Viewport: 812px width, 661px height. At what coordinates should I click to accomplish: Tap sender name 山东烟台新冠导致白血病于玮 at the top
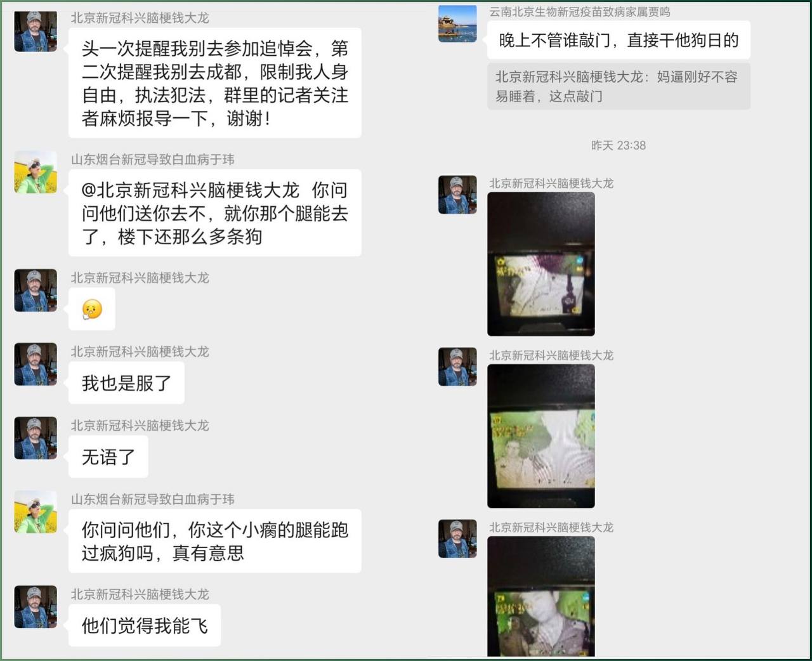click(152, 159)
